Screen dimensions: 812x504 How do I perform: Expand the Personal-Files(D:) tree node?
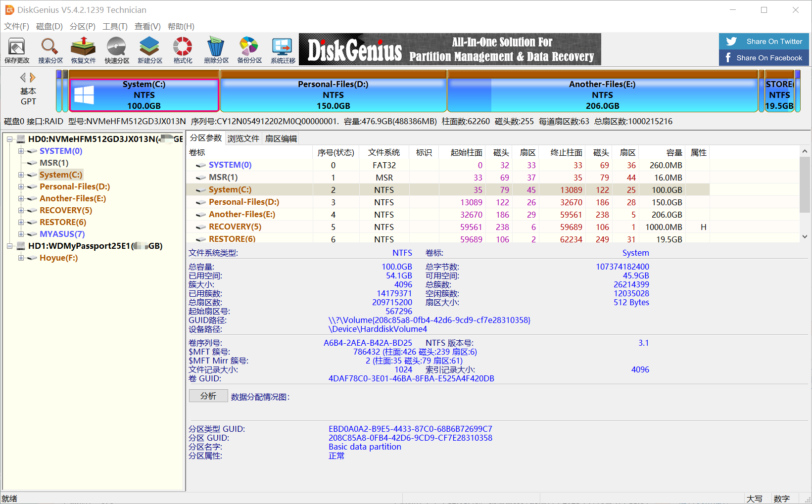(x=21, y=186)
